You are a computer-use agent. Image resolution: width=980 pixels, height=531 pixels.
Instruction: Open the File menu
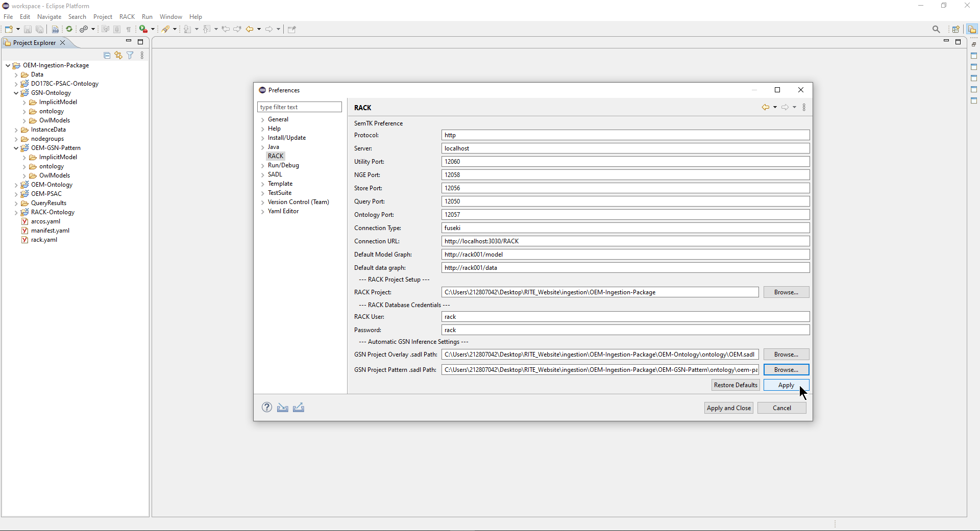8,17
